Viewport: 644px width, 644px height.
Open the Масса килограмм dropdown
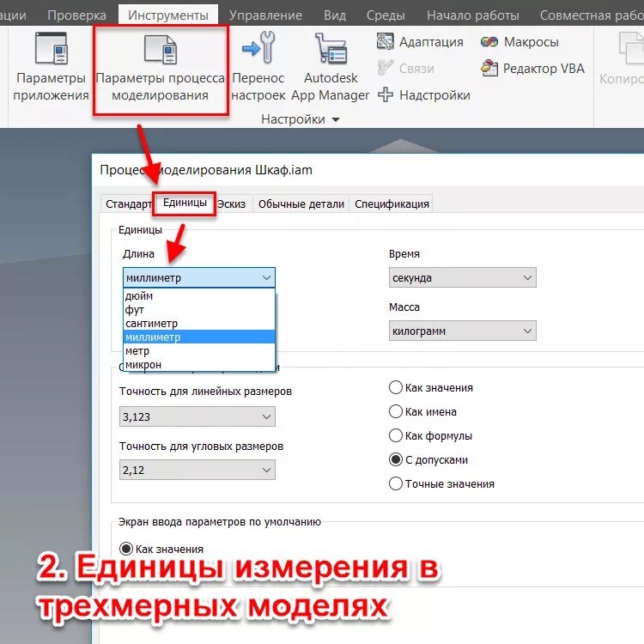coord(463,331)
